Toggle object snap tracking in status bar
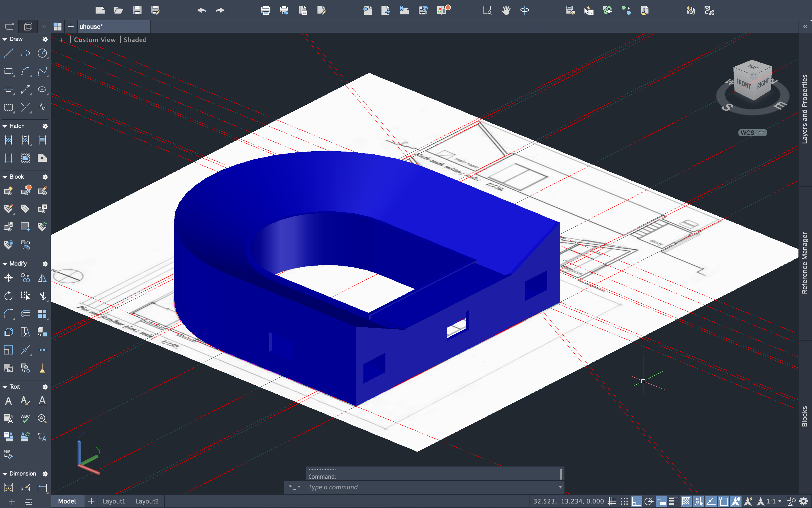The height and width of the screenshot is (508, 812). [711, 501]
